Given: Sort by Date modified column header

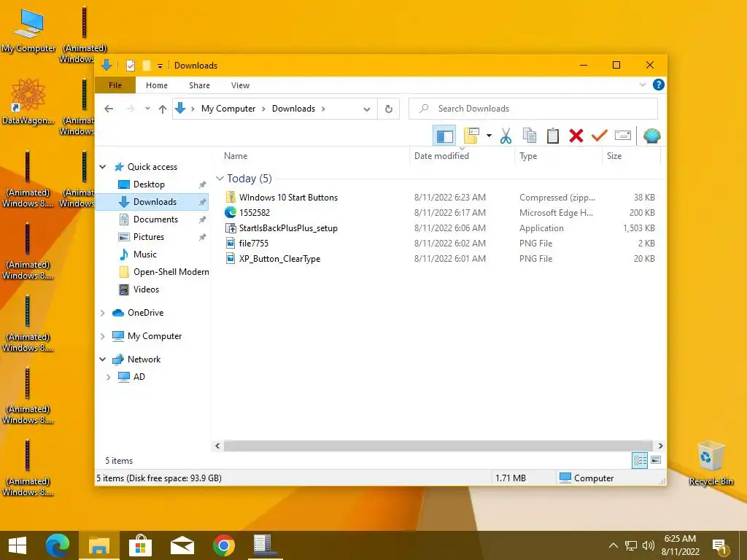Looking at the screenshot, I should [x=441, y=156].
